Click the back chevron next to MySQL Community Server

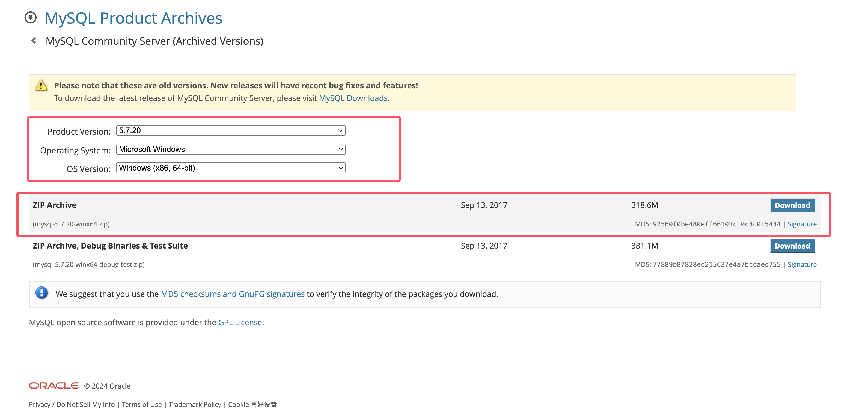(x=34, y=41)
